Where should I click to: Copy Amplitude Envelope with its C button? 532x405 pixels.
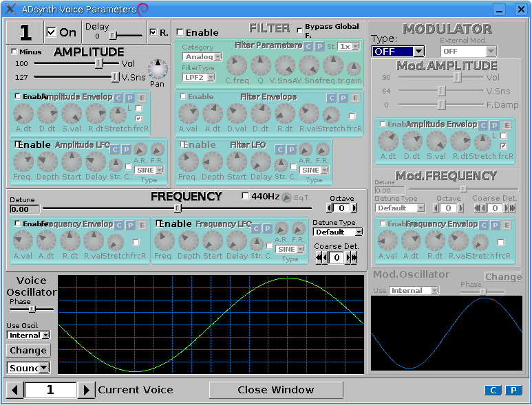click(x=118, y=98)
